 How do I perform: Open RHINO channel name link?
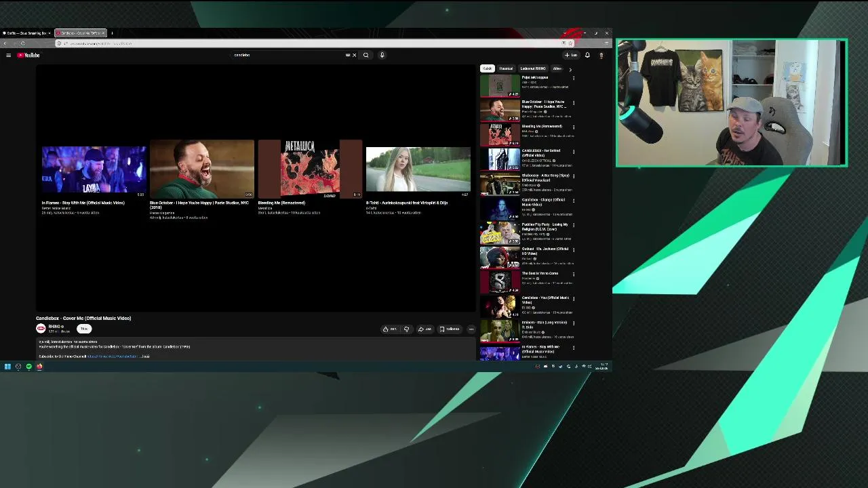[x=55, y=326]
